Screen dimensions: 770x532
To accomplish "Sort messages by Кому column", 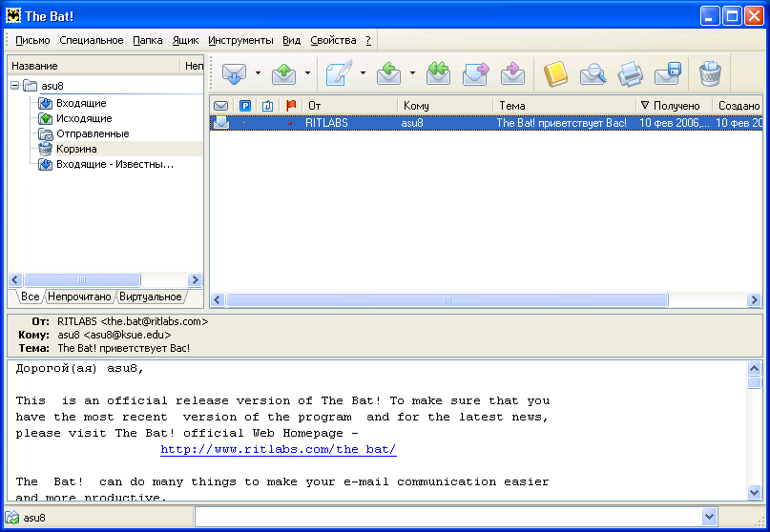I will click(x=445, y=106).
